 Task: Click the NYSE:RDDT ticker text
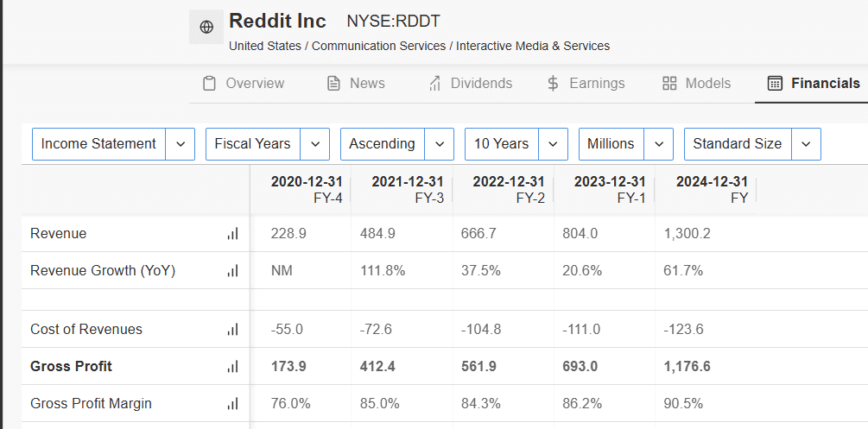(x=393, y=22)
